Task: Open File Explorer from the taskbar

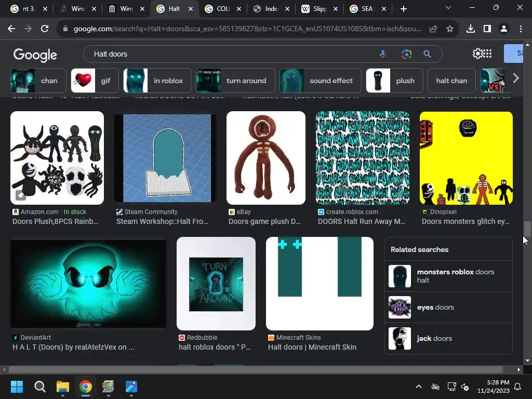Action: (x=63, y=387)
